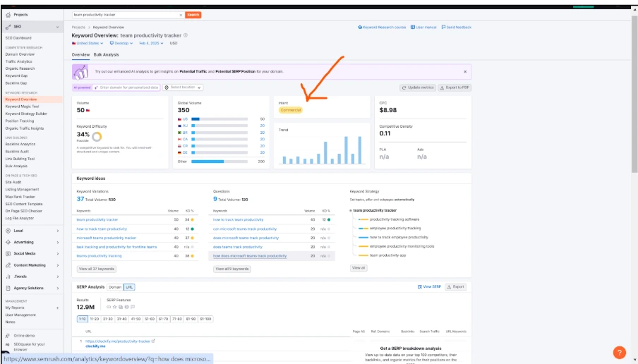
Task: Click View all 9 keywords button
Action: point(232,269)
